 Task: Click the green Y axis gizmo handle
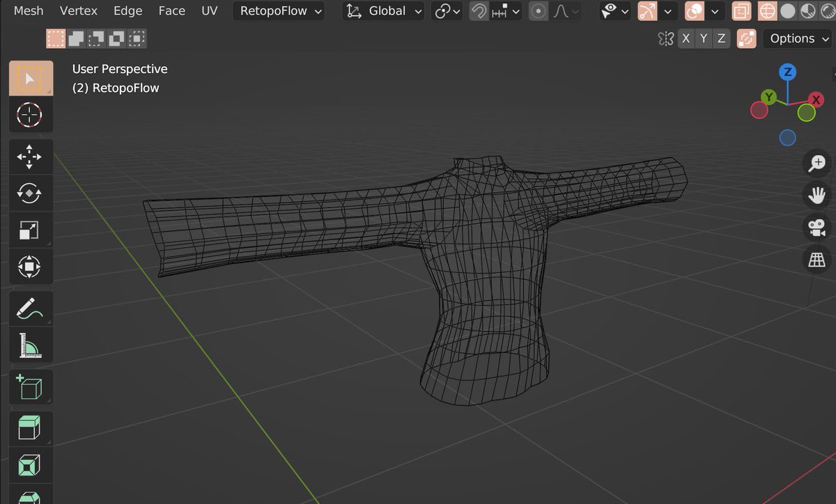tap(768, 97)
